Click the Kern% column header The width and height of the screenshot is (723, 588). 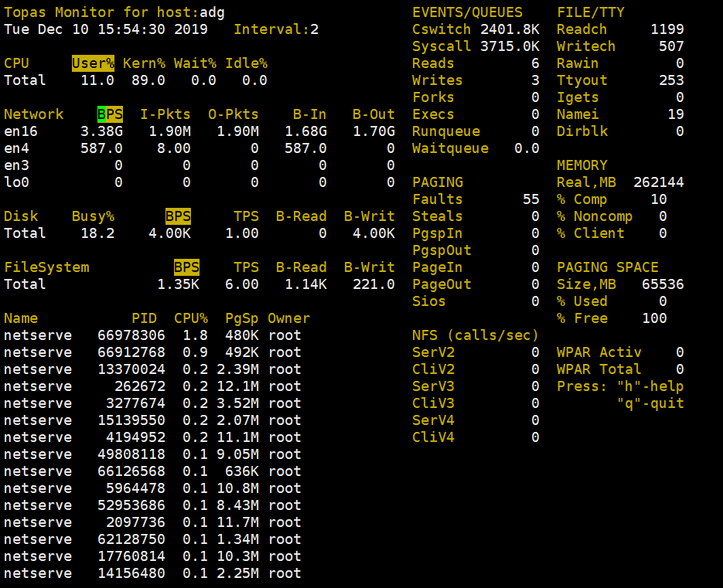point(144,63)
